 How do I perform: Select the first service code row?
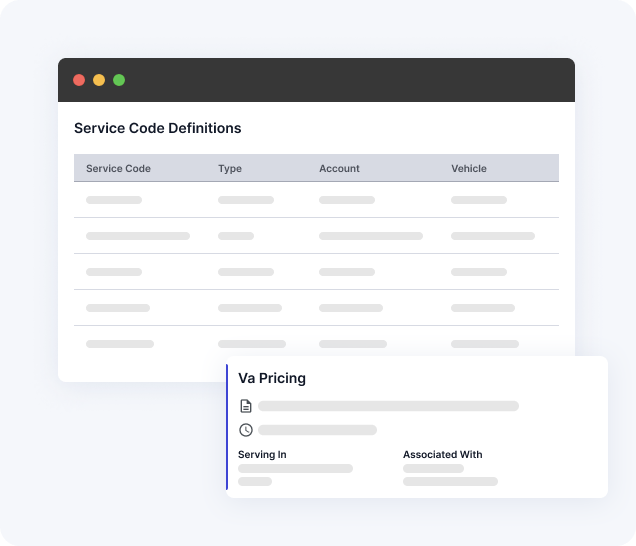pos(114,200)
